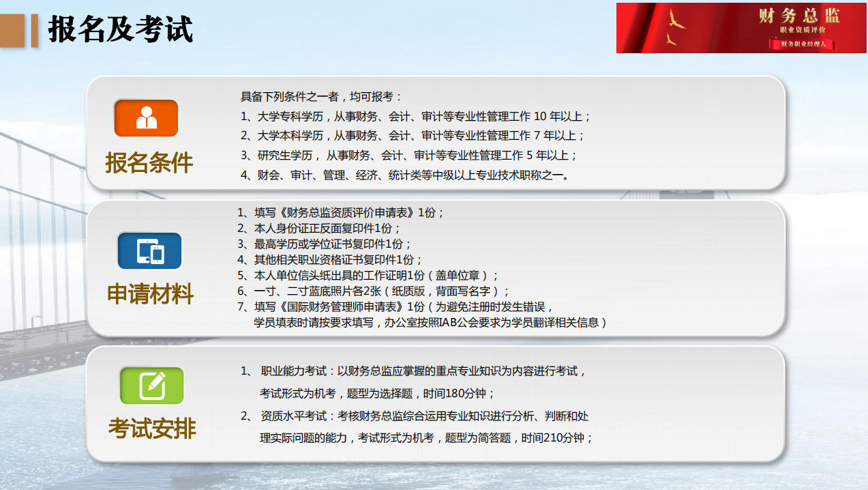Click item 一寸、二寸蓝底照片各2张
The width and height of the screenshot is (868, 490).
pos(374,291)
